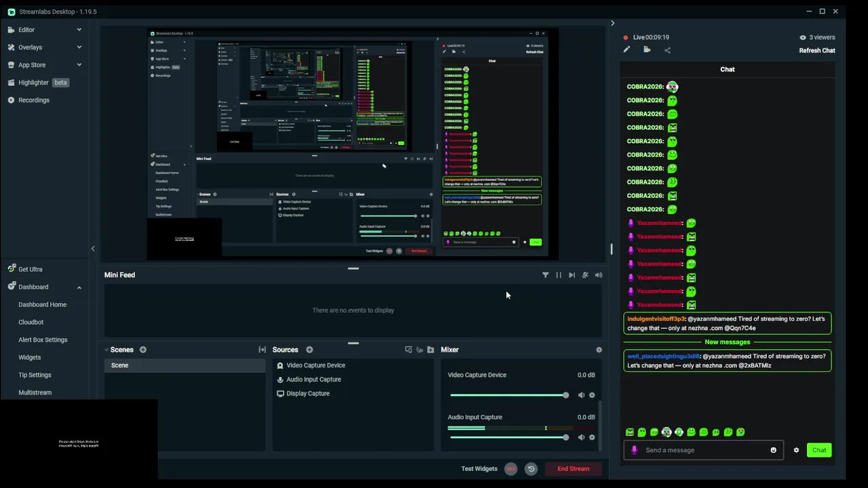Open scene transitions icon

262,350
